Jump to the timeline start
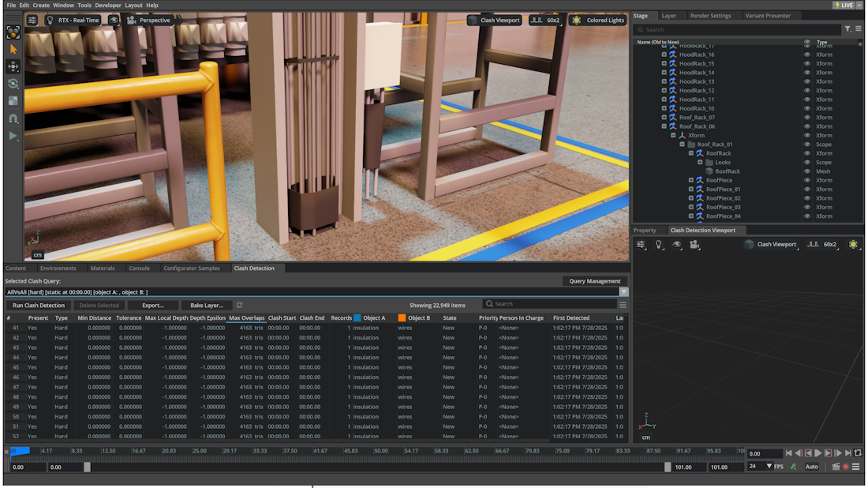Screen dimensions: 868x488 pos(788,453)
